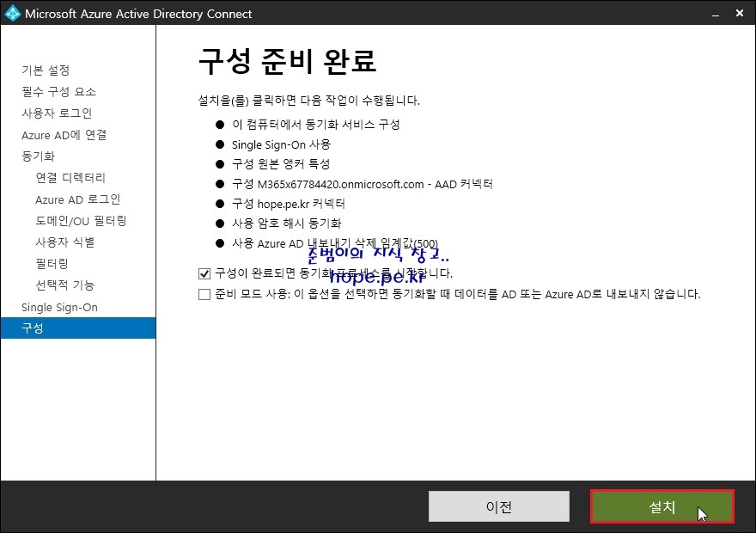Click the 구성 준비 완료 heading
Viewport: 756px width, 533px height.
tap(287, 61)
